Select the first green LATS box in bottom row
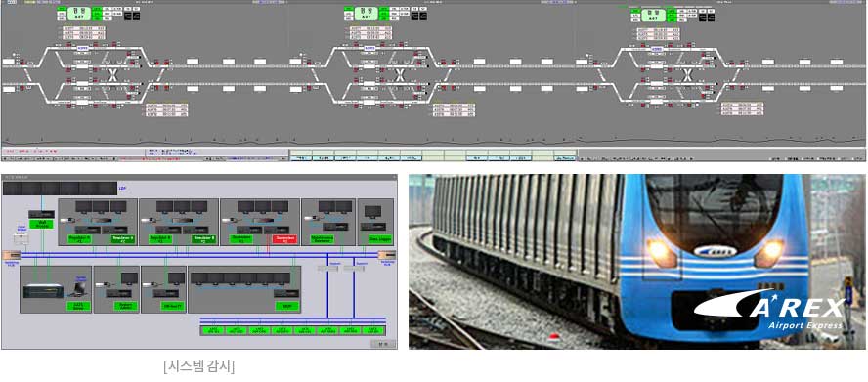The image size is (868, 382). click(x=211, y=330)
